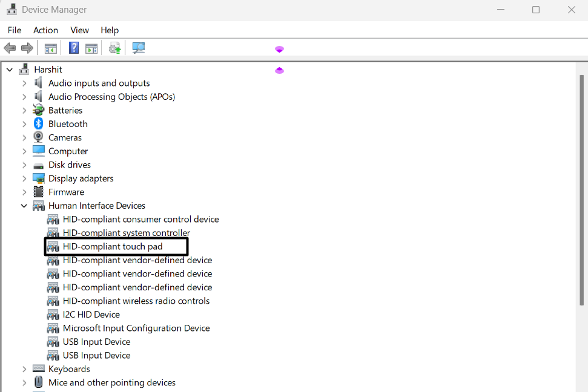Click the Back arrow toolbar icon
Viewport: 588px width, 392px height.
click(10, 48)
